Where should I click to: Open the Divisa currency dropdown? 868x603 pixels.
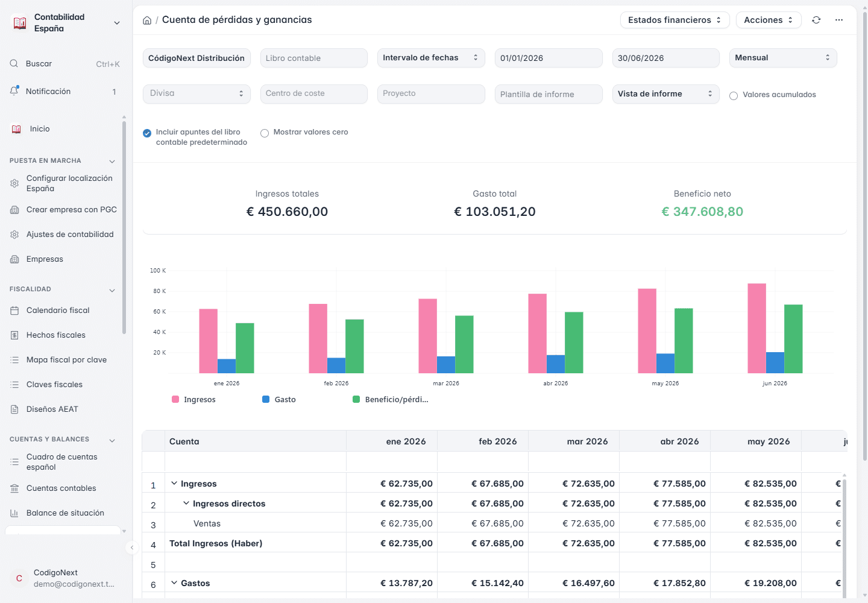tap(197, 93)
